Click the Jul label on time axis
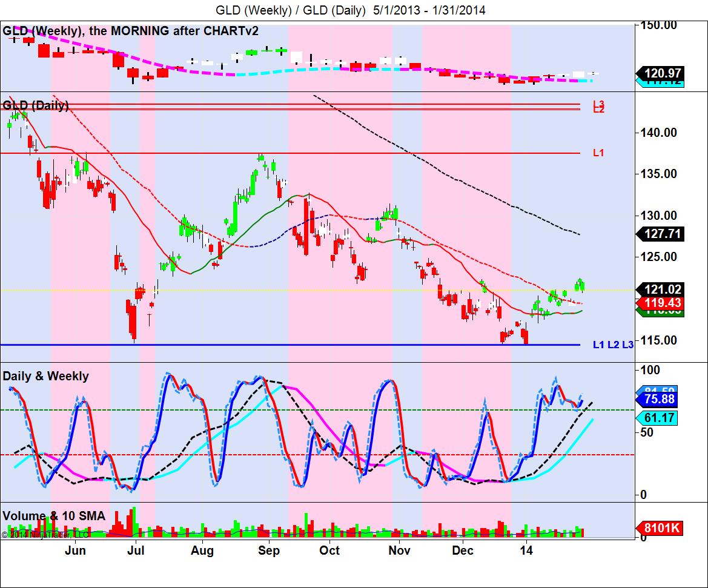The height and width of the screenshot is (588, 708). (x=136, y=550)
